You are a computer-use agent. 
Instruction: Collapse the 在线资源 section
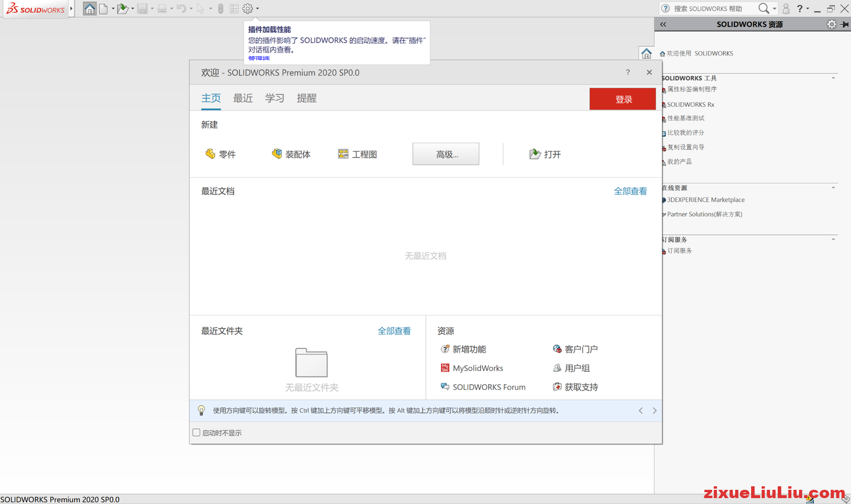833,187
